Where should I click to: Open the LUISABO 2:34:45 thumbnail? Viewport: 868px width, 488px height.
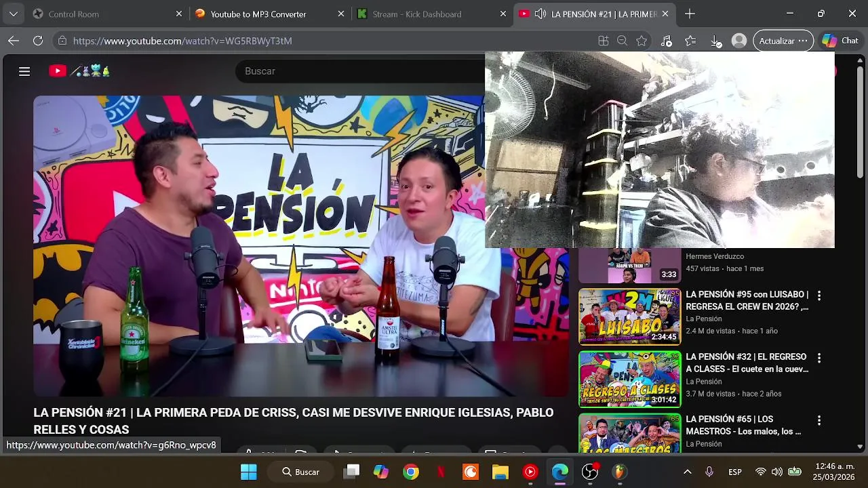[x=629, y=317]
